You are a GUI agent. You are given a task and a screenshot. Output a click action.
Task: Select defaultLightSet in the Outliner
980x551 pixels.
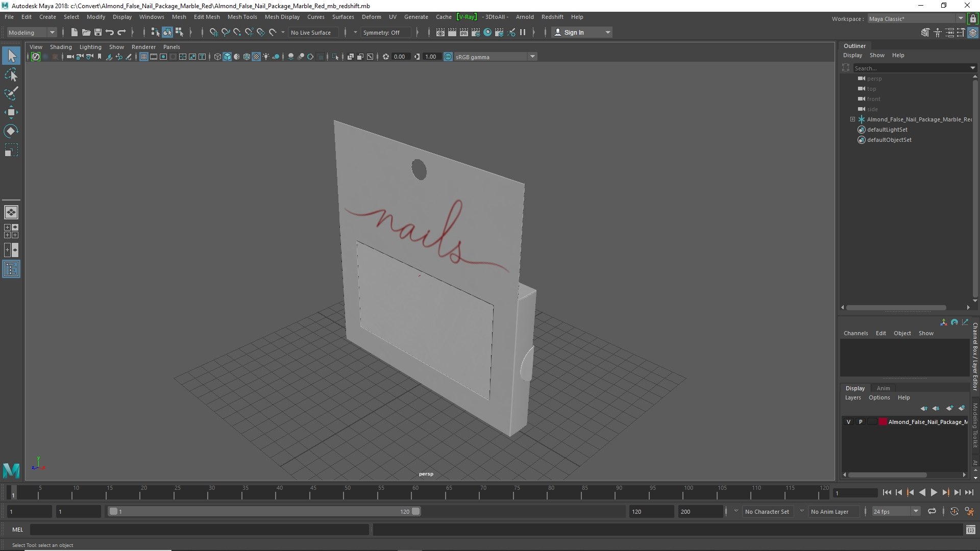coord(887,130)
